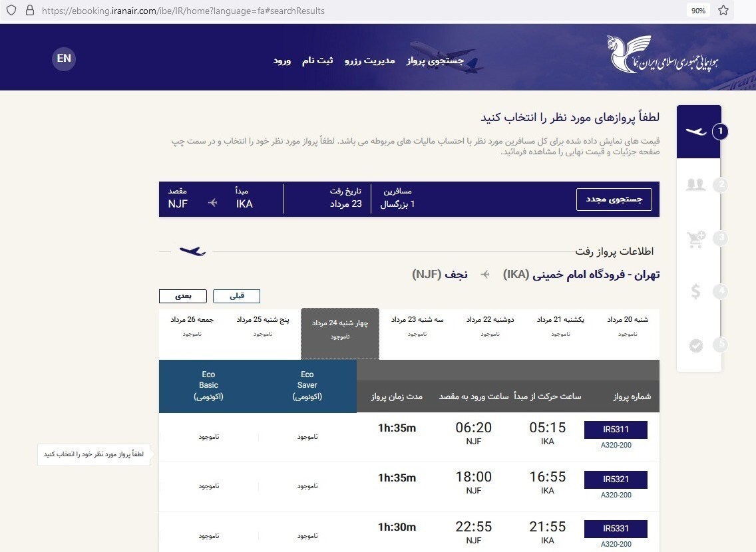The height and width of the screenshot is (552, 756).
Task: Click the بعدی button
Action: (x=183, y=296)
